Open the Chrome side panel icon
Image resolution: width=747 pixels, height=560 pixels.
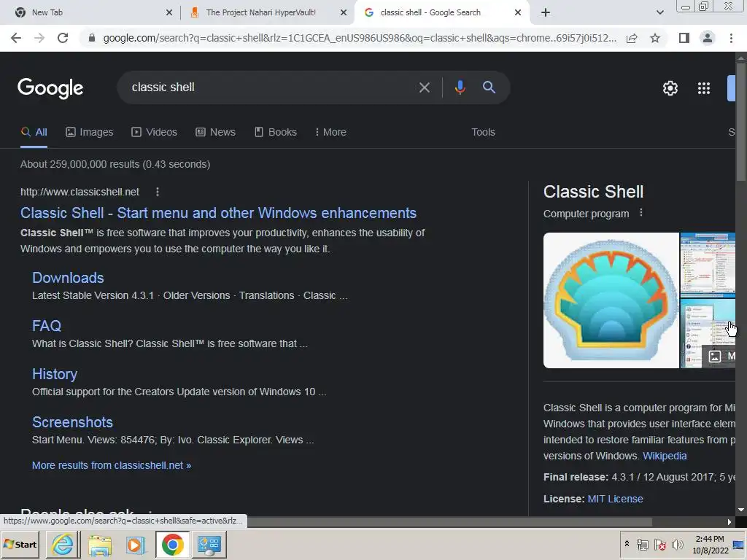[x=684, y=38]
